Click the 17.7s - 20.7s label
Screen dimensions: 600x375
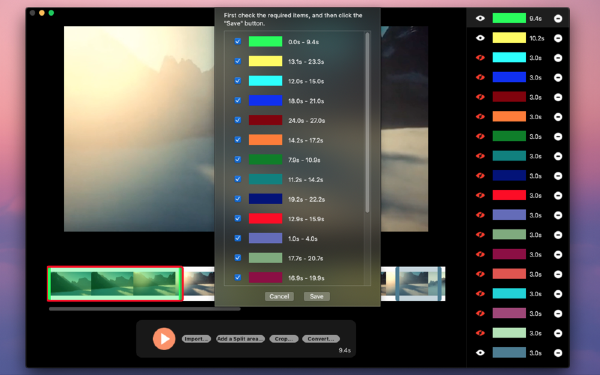(305, 258)
